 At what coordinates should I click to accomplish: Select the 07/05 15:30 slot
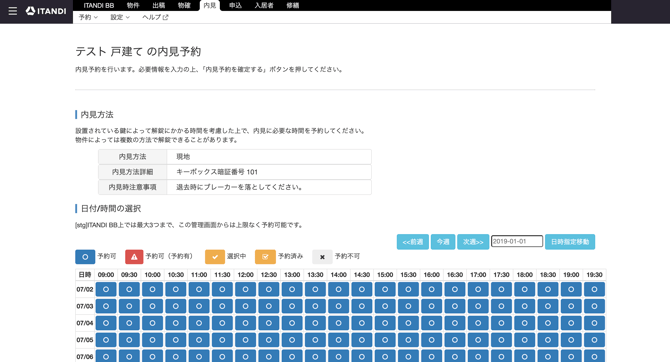click(408, 340)
